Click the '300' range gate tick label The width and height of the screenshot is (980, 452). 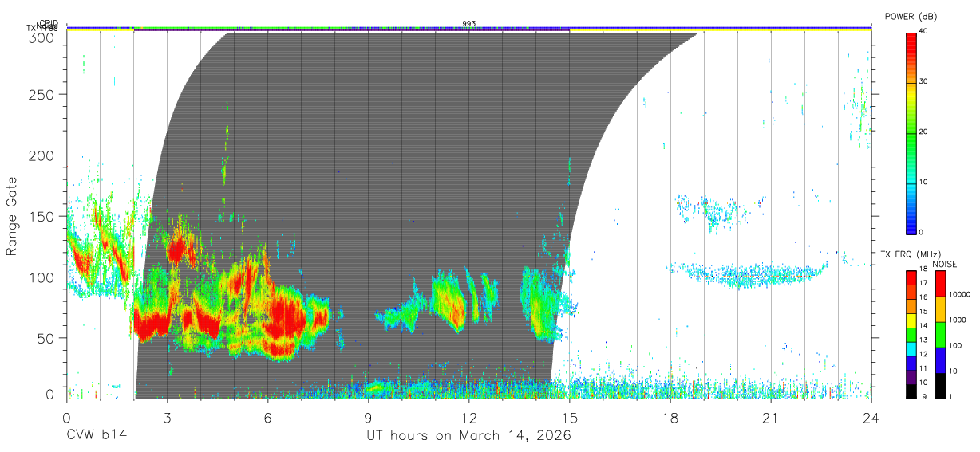pyautogui.click(x=42, y=37)
